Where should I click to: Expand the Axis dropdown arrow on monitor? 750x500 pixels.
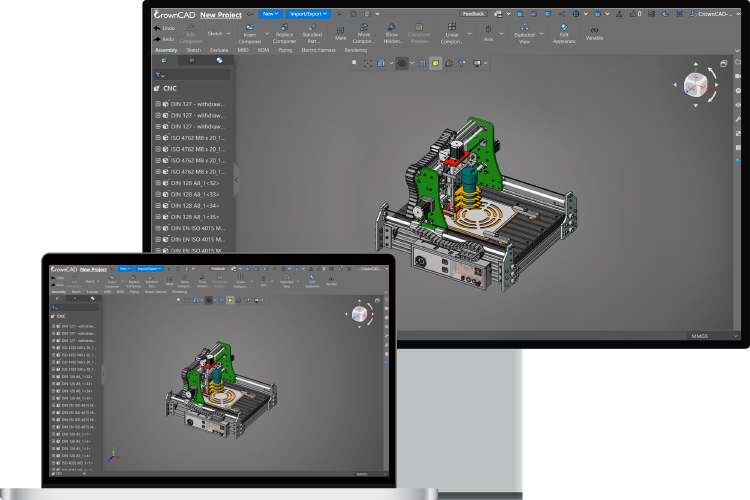point(501,33)
